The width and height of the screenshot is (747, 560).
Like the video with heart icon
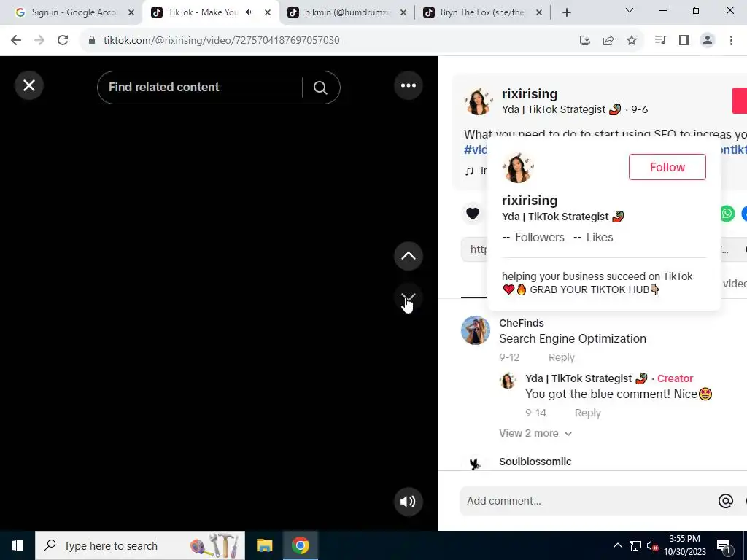tap(473, 214)
